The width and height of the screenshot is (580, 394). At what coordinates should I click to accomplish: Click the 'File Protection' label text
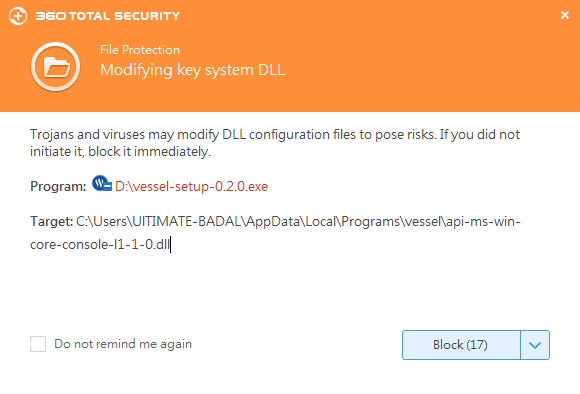click(140, 50)
